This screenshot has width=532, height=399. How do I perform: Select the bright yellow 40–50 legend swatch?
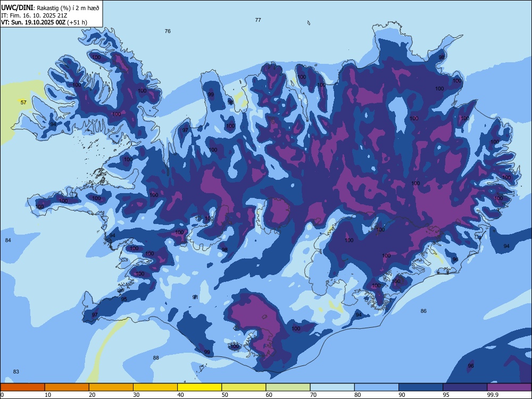(x=199, y=387)
